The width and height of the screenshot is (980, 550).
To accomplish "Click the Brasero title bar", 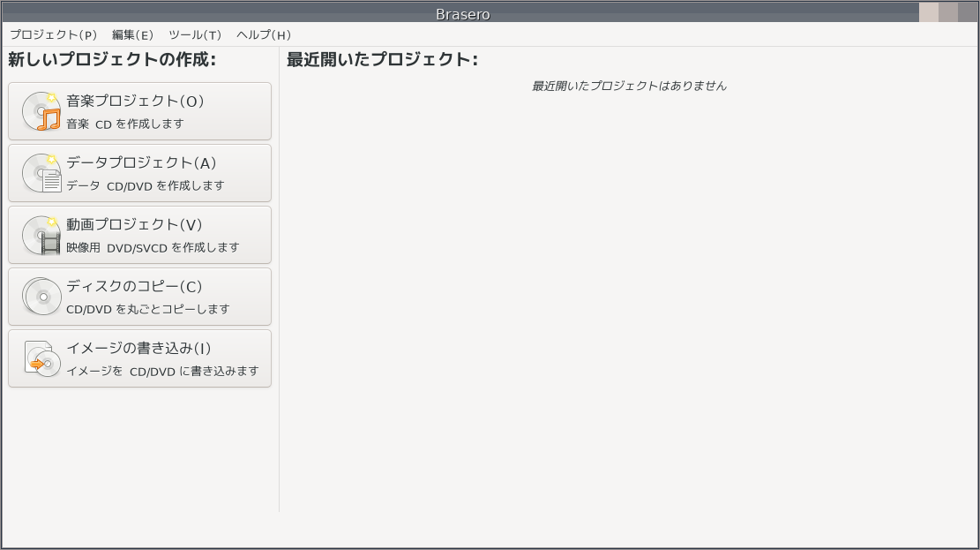I will point(462,14).
